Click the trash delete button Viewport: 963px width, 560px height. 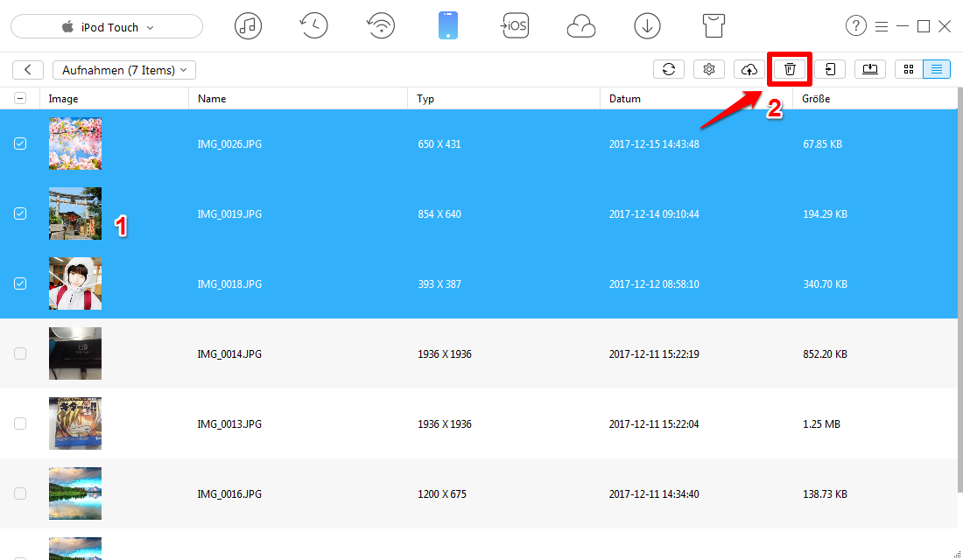pos(790,69)
